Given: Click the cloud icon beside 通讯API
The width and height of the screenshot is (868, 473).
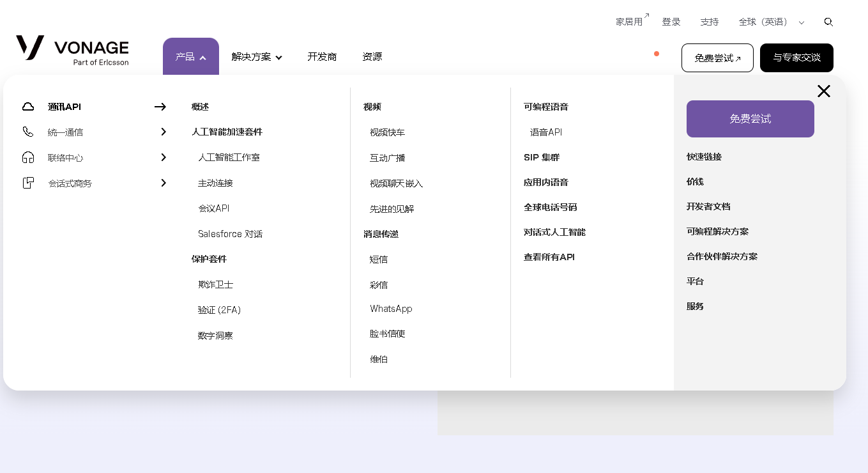Looking at the screenshot, I should pyautogui.click(x=28, y=107).
